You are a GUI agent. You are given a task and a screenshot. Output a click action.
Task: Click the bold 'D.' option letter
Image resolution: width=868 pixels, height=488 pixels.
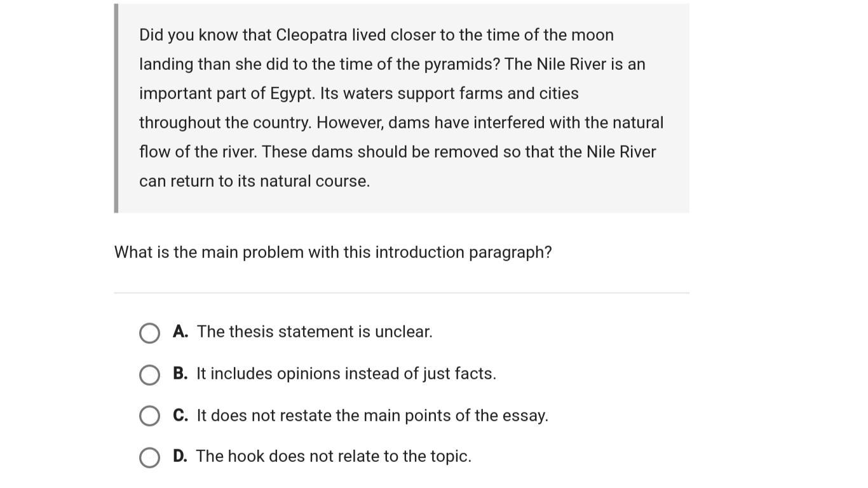[x=180, y=456]
